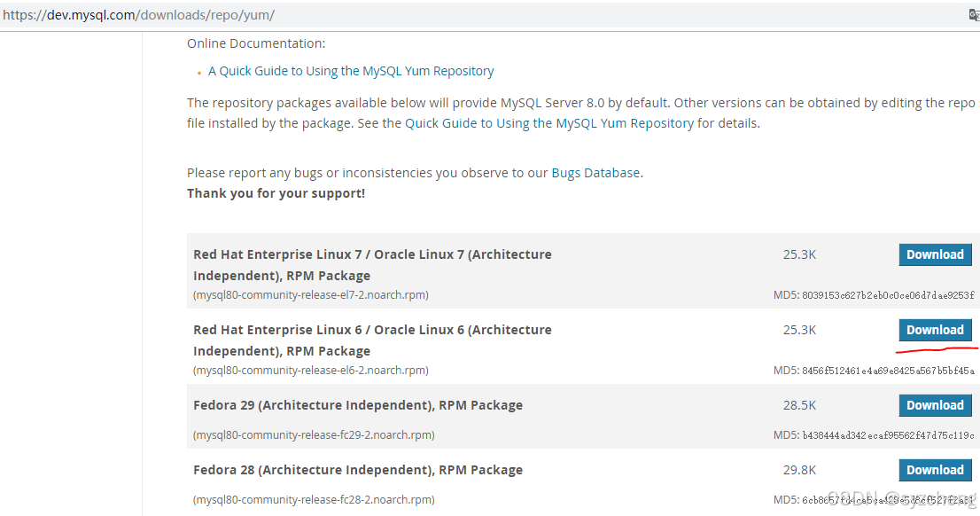Image resolution: width=980 pixels, height=516 pixels.
Task: Click the mysql80-community-release-fc28-2.noarch.rpm filename
Action: tap(314, 499)
